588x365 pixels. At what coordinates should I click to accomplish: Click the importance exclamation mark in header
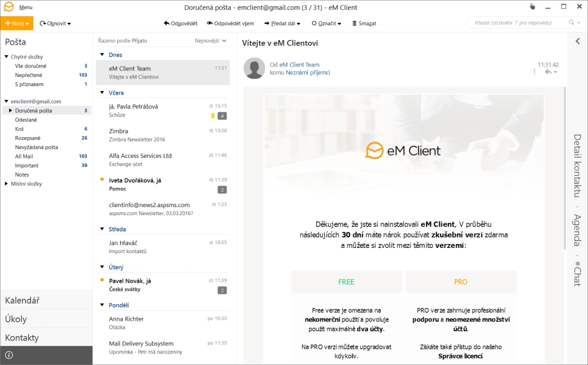pos(535,72)
